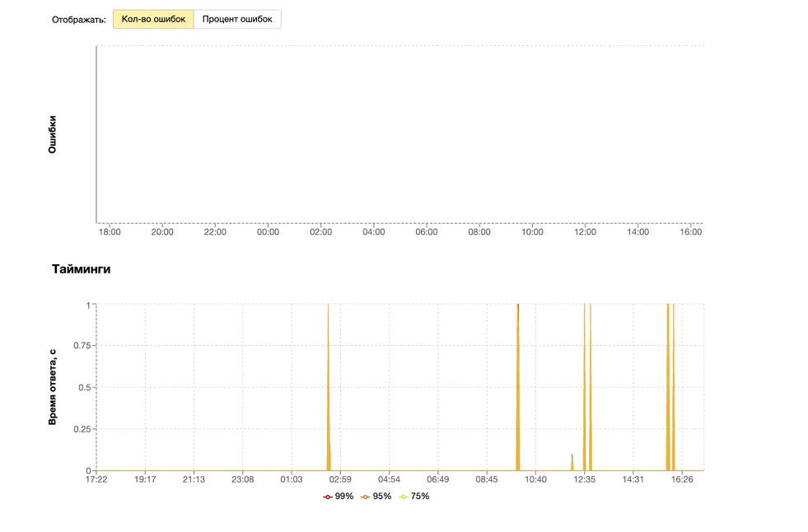Click the 1 value on timings y-axis
This screenshot has width=808, height=532.
pos(89,306)
